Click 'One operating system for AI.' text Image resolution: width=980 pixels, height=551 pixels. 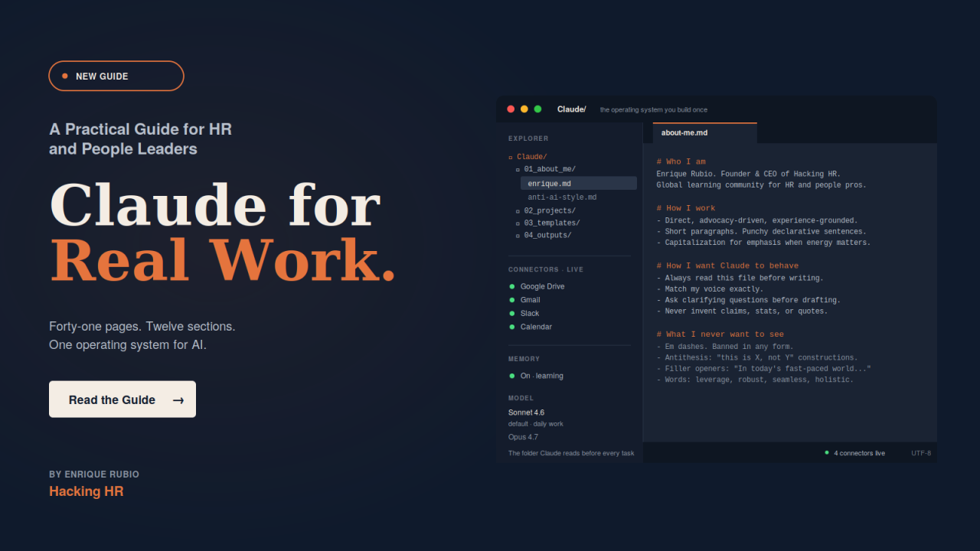tap(128, 345)
